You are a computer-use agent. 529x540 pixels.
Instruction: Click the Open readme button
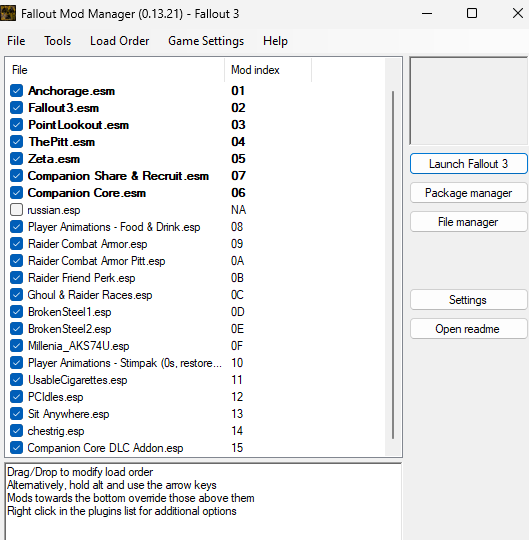(x=468, y=329)
